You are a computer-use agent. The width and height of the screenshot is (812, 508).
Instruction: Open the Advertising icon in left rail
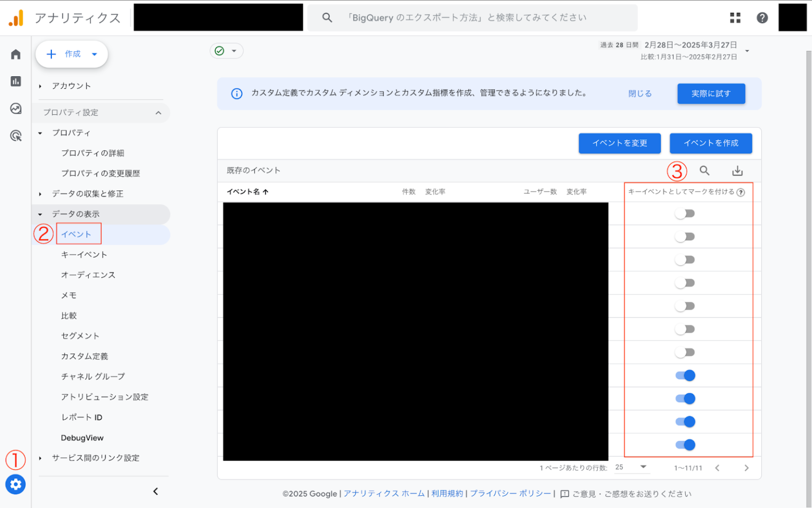pos(15,136)
